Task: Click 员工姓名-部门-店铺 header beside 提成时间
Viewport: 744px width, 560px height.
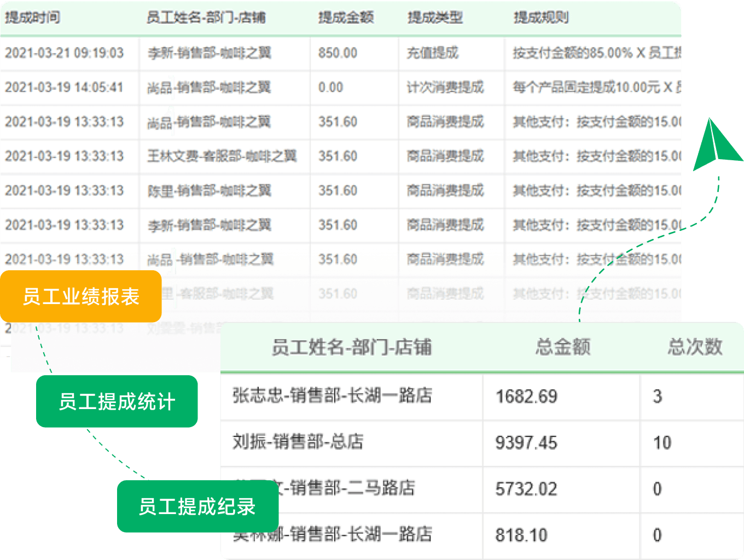Action: click(206, 17)
